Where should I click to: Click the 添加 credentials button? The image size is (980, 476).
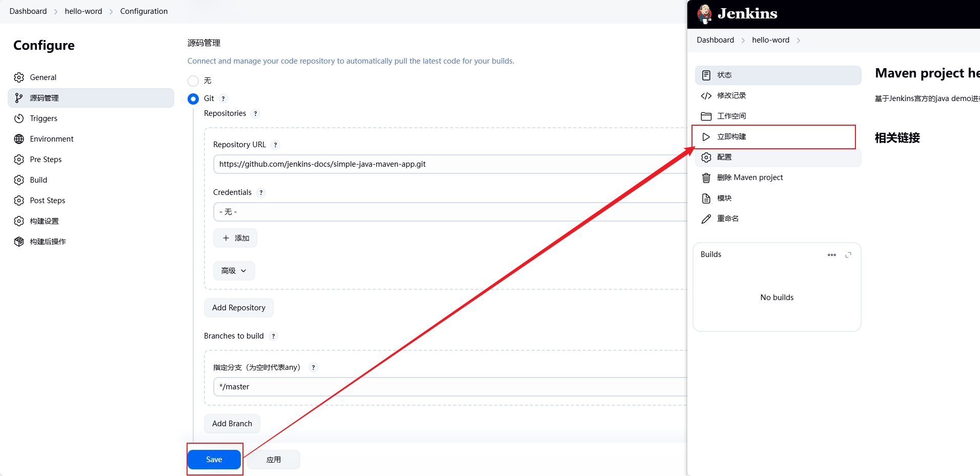(x=235, y=238)
